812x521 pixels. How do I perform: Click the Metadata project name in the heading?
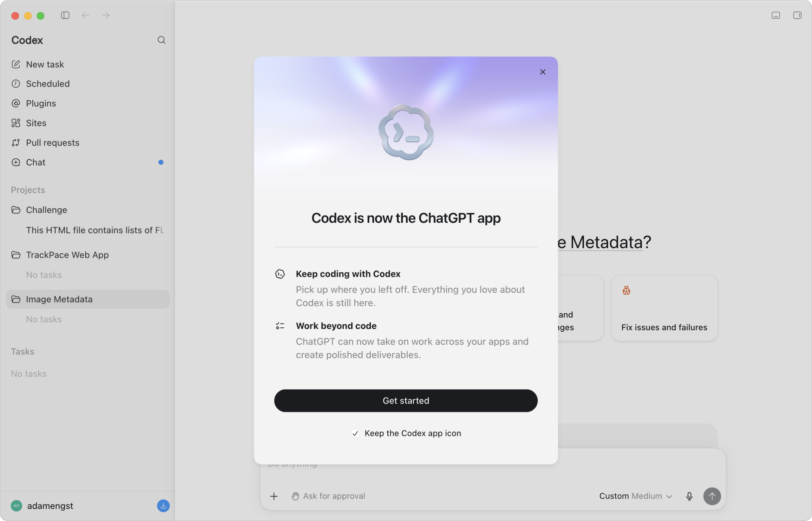point(600,242)
